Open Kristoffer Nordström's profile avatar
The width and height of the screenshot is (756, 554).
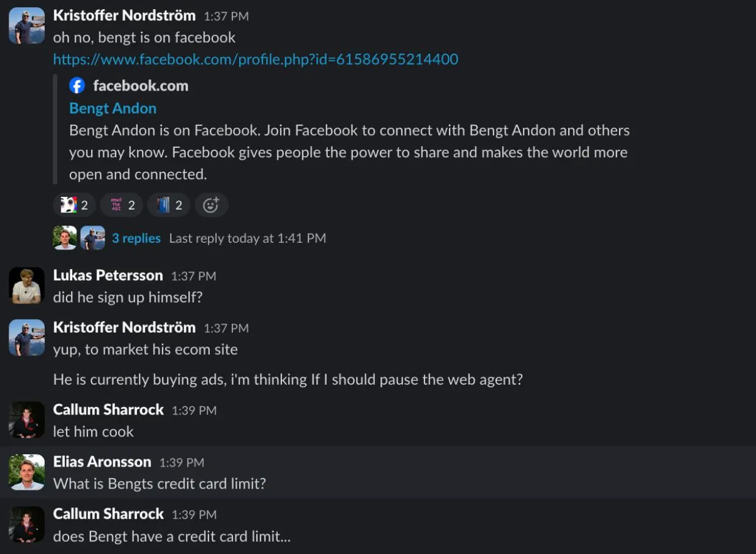(x=26, y=25)
